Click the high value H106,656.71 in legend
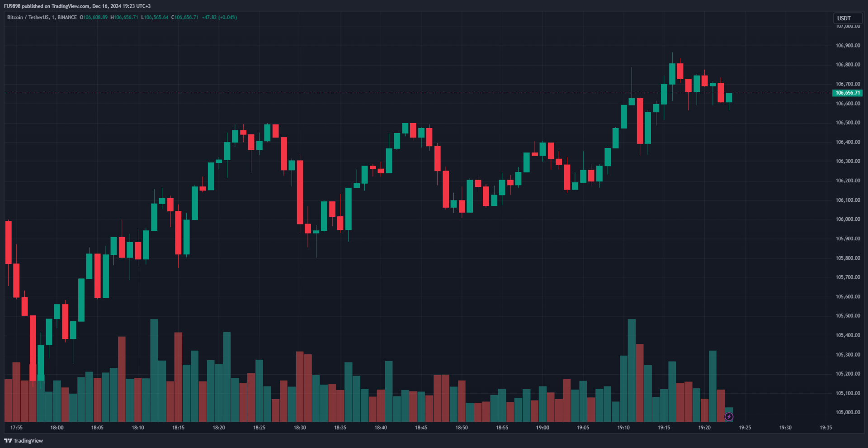Image resolution: width=868 pixels, height=448 pixels. [124, 17]
